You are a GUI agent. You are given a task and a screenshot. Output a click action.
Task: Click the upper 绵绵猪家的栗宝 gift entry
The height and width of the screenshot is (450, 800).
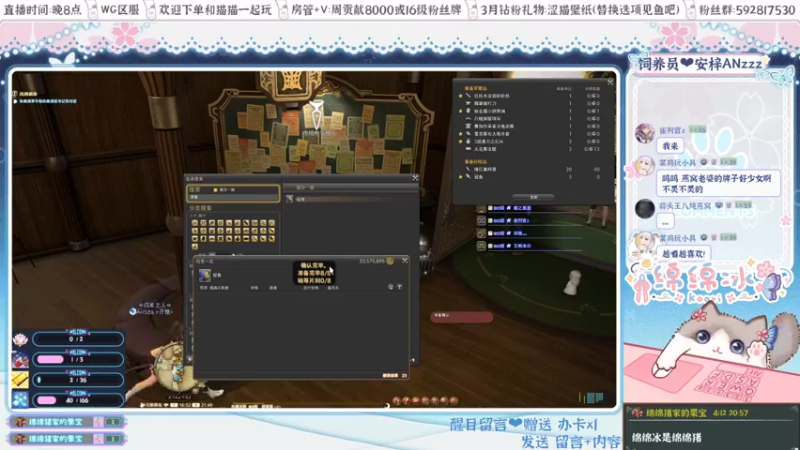(66, 422)
